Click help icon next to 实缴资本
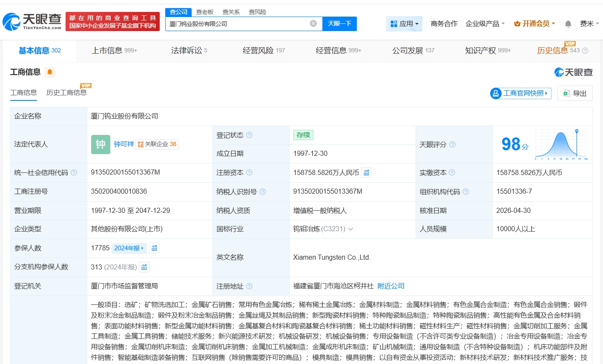 [452, 172]
